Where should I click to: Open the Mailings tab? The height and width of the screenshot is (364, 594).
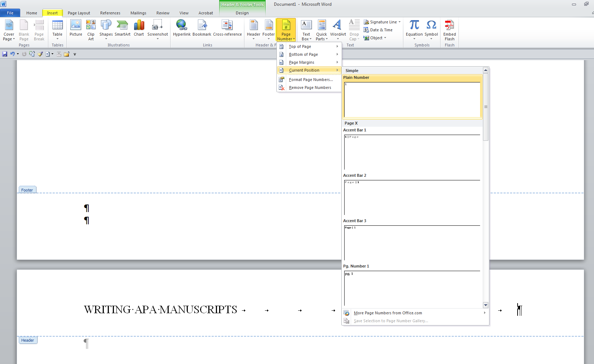coord(138,13)
